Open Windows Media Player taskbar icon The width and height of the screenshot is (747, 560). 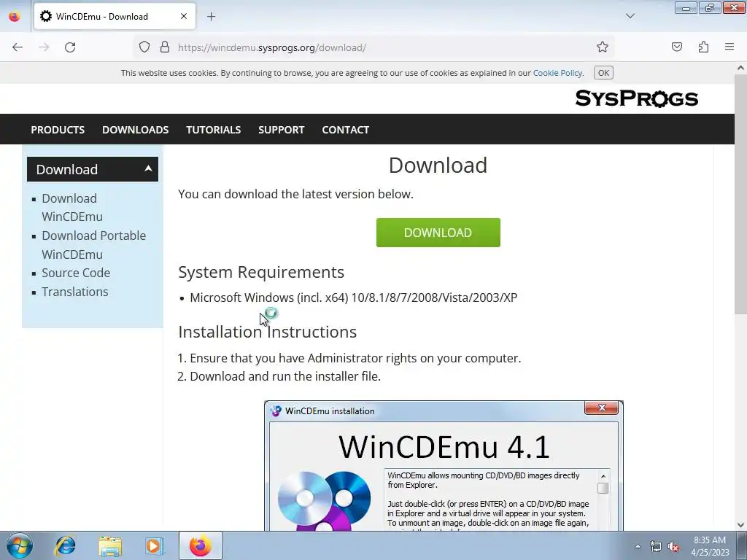point(155,545)
